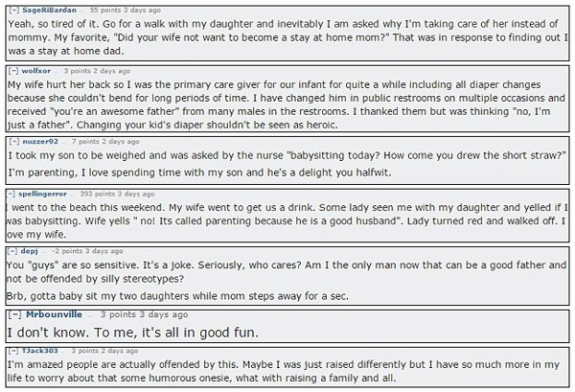
Task: Click the stay at home dad comment text
Action: pos(287,37)
